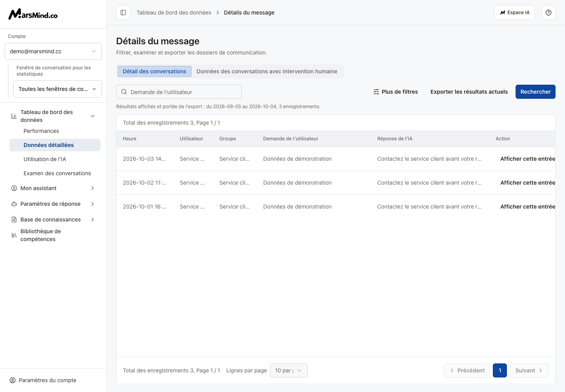Click the Tableau de bord des données breadcrumb
The height and width of the screenshot is (392, 565).
174,13
